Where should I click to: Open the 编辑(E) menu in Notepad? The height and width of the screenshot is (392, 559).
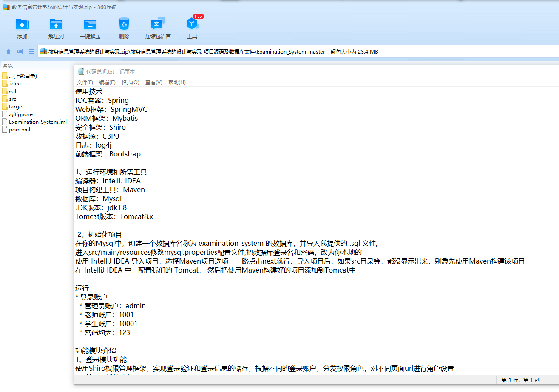click(107, 82)
